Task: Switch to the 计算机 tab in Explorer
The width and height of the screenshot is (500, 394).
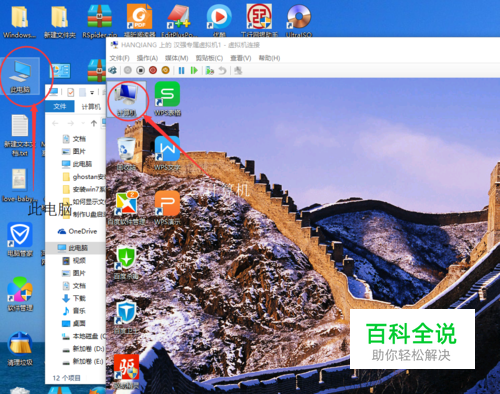Action: pyautogui.click(x=91, y=107)
